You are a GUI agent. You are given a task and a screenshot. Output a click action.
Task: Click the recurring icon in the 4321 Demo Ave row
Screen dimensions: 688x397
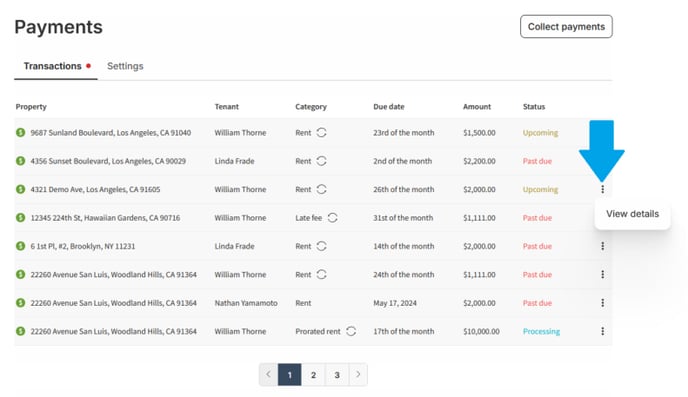coord(321,189)
